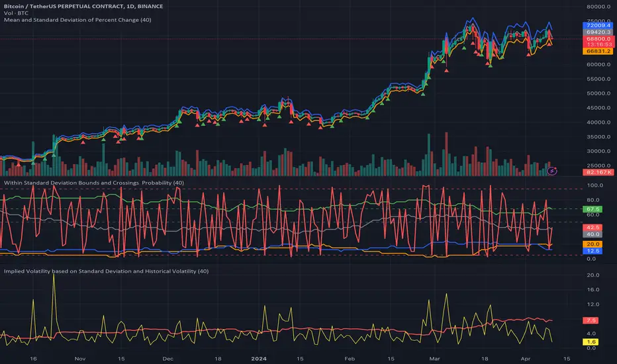Click the 40000.0 price axis value

[598, 122]
